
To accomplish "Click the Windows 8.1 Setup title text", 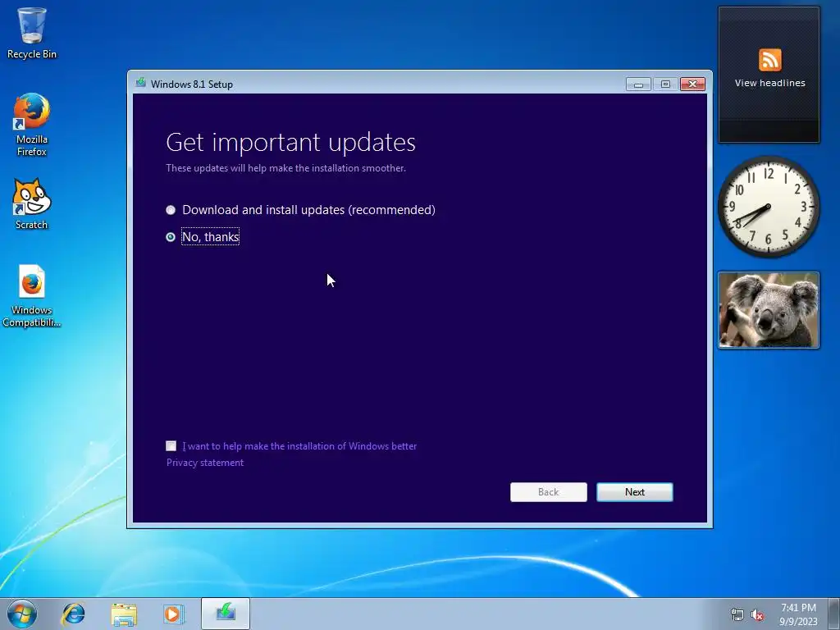I will (x=192, y=84).
